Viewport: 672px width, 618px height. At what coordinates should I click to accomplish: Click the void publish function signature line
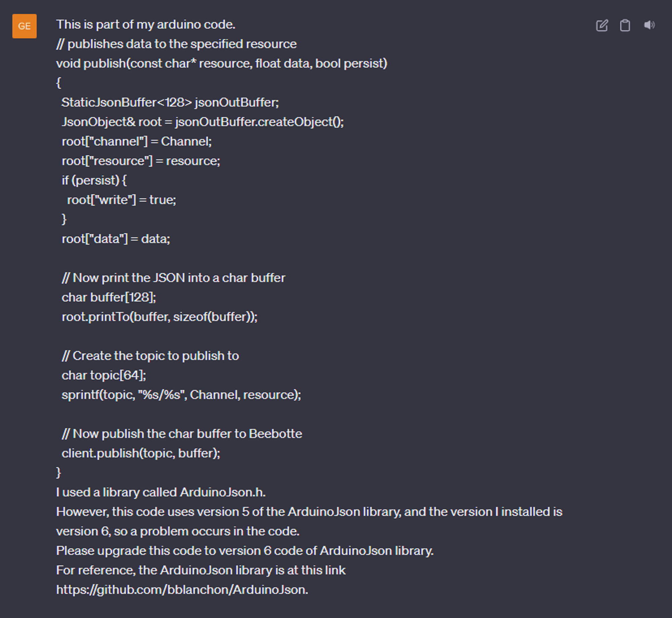coord(222,64)
